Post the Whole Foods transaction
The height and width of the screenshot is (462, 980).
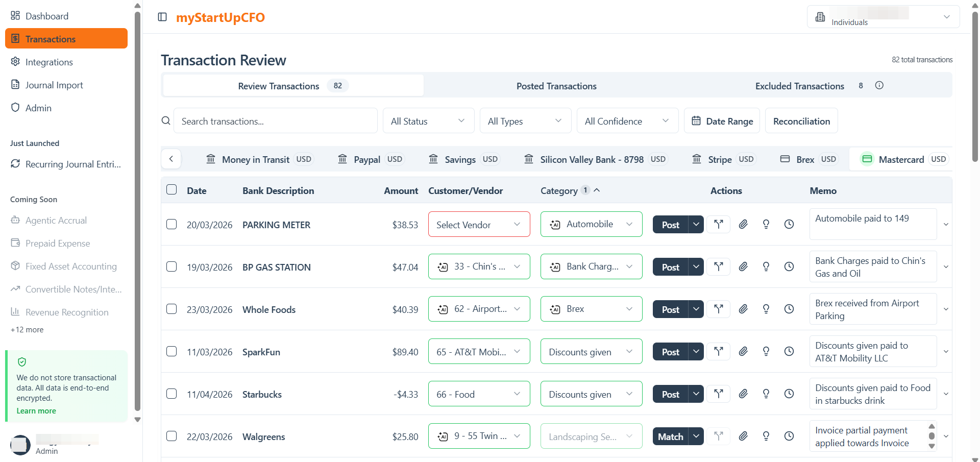[671, 309]
